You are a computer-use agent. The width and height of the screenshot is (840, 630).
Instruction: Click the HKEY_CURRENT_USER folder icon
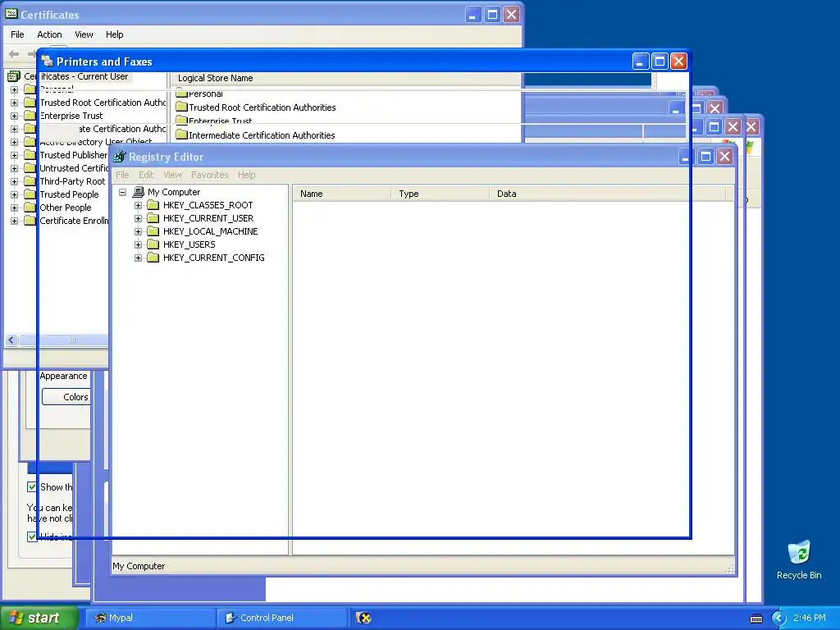pos(153,218)
